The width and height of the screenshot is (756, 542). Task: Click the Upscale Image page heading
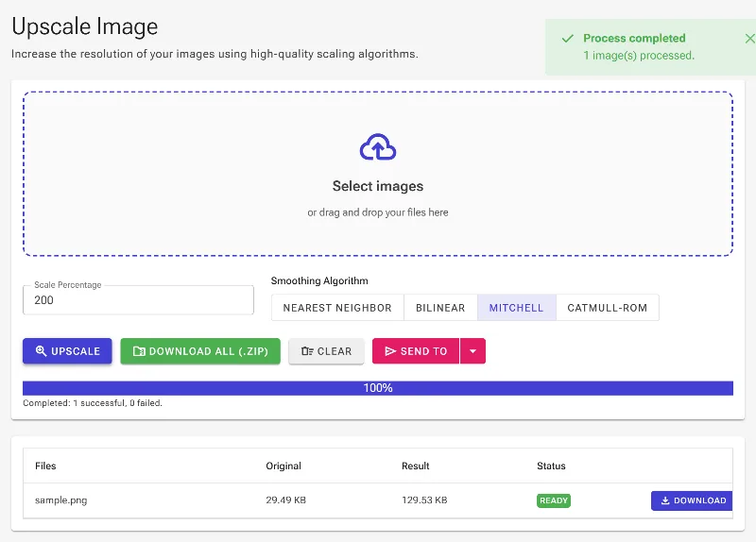coord(85,26)
